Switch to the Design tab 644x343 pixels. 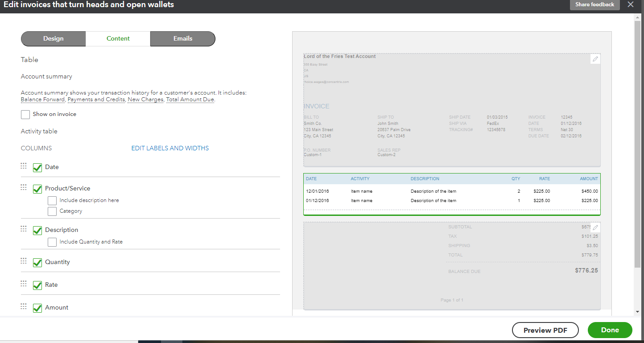[x=53, y=39]
